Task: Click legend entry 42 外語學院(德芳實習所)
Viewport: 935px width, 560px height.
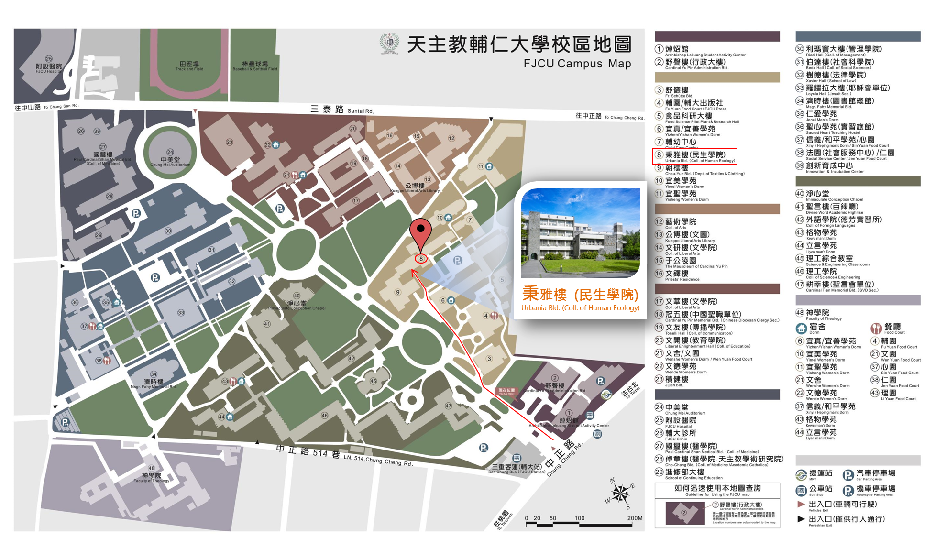Action: (839, 221)
